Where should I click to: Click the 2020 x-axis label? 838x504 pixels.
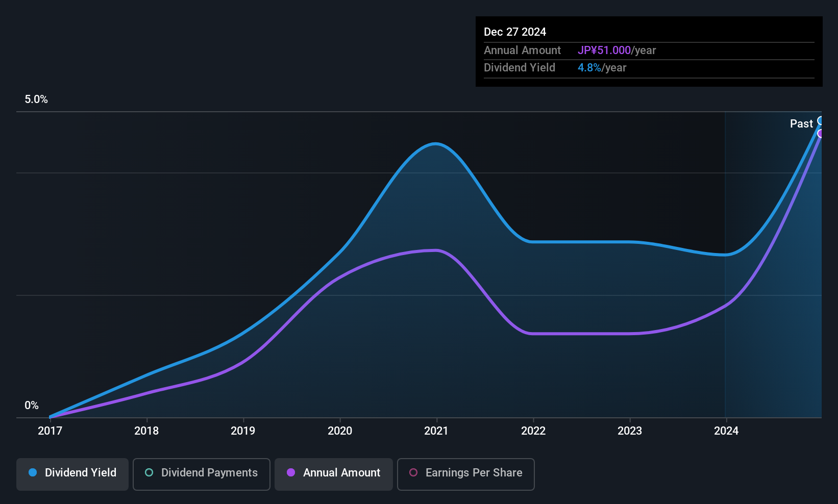pyautogui.click(x=340, y=431)
